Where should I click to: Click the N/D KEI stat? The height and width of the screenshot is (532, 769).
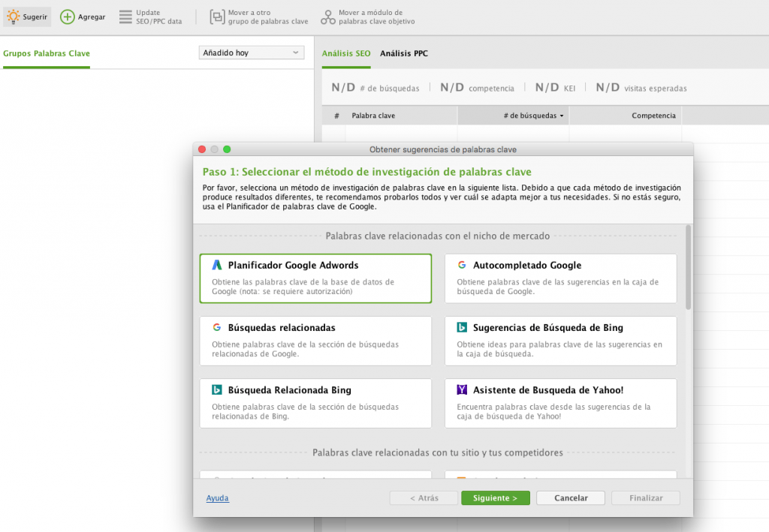point(555,88)
